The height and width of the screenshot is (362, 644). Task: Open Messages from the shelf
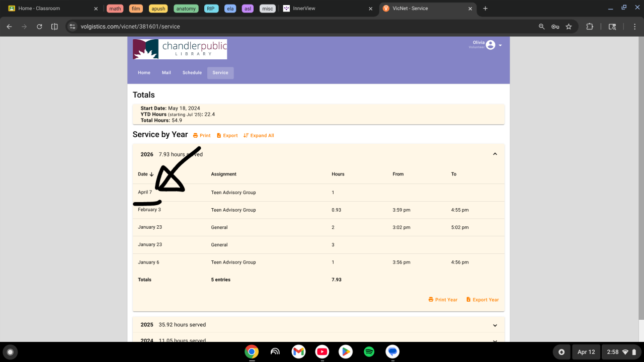point(392,351)
